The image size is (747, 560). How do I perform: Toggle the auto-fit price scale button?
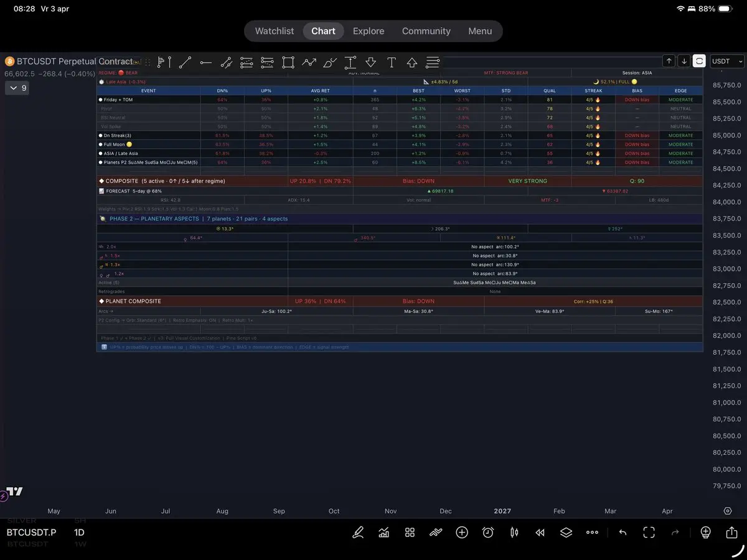point(699,61)
